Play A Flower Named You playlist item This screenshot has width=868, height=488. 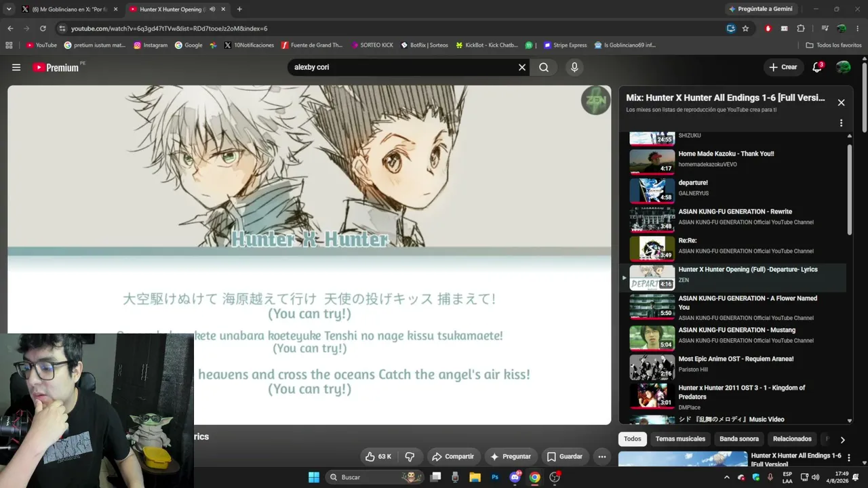coord(737,307)
